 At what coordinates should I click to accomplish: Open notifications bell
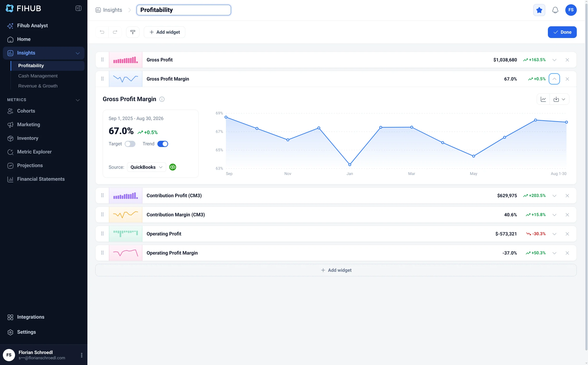[x=555, y=10]
